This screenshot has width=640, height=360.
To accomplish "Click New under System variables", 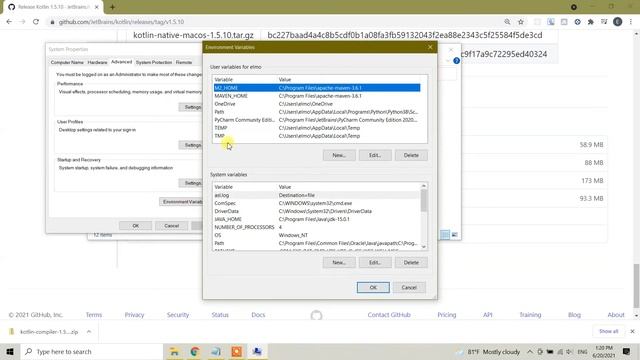I will coord(339,262).
